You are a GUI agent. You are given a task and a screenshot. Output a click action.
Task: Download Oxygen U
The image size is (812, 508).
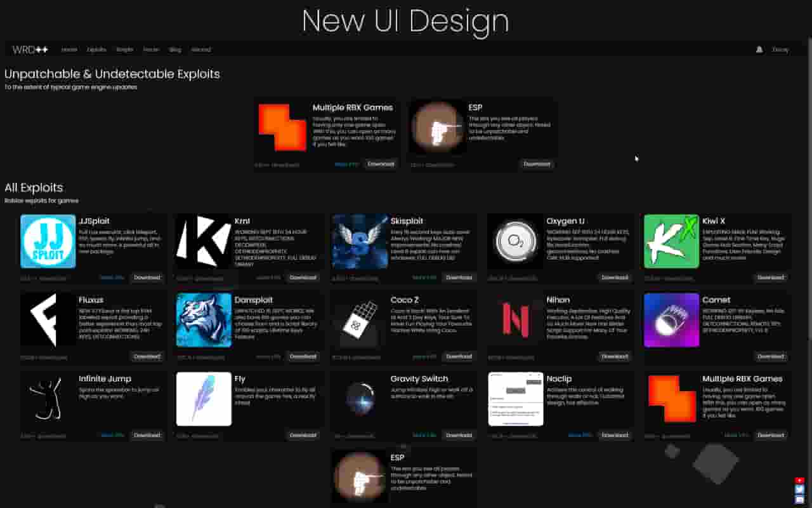[x=615, y=277]
